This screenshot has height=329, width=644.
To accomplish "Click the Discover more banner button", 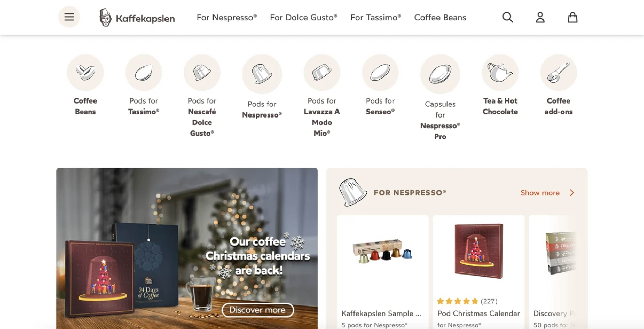I will [x=257, y=310].
